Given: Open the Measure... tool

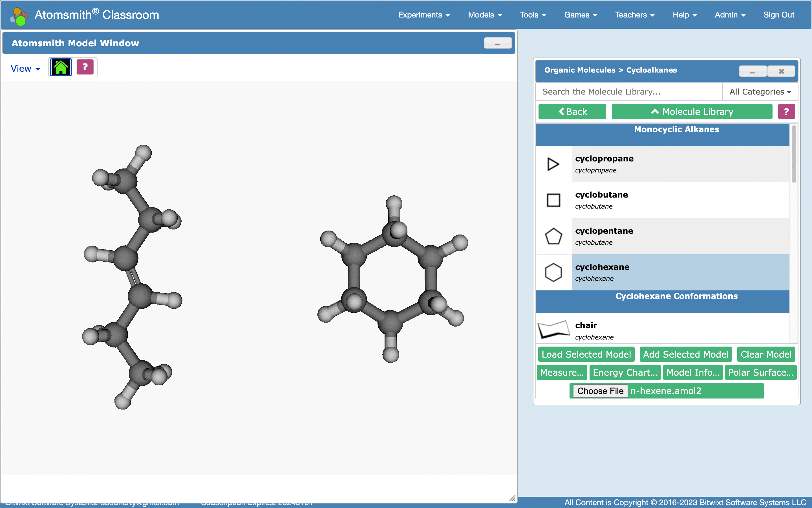Looking at the screenshot, I should coord(562,373).
